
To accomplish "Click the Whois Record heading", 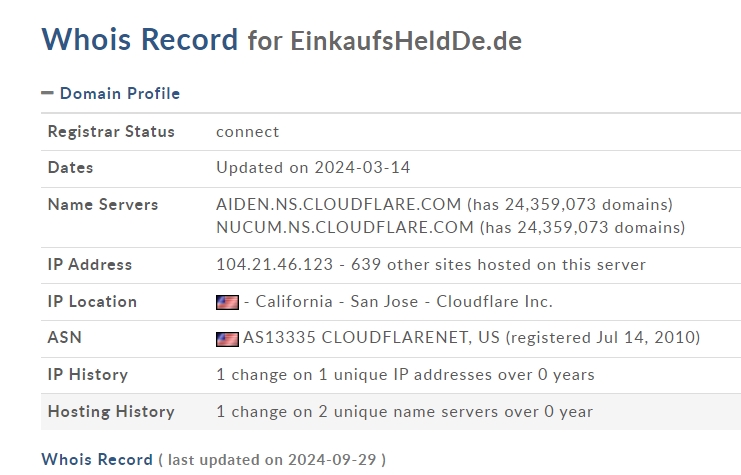I will (x=140, y=39).
